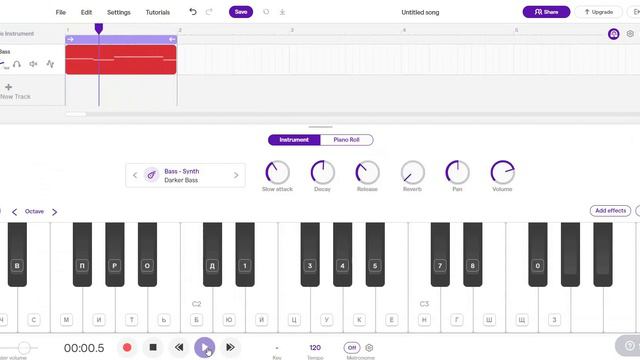
Task: Switch to the Instrument tab
Action: [294, 140]
